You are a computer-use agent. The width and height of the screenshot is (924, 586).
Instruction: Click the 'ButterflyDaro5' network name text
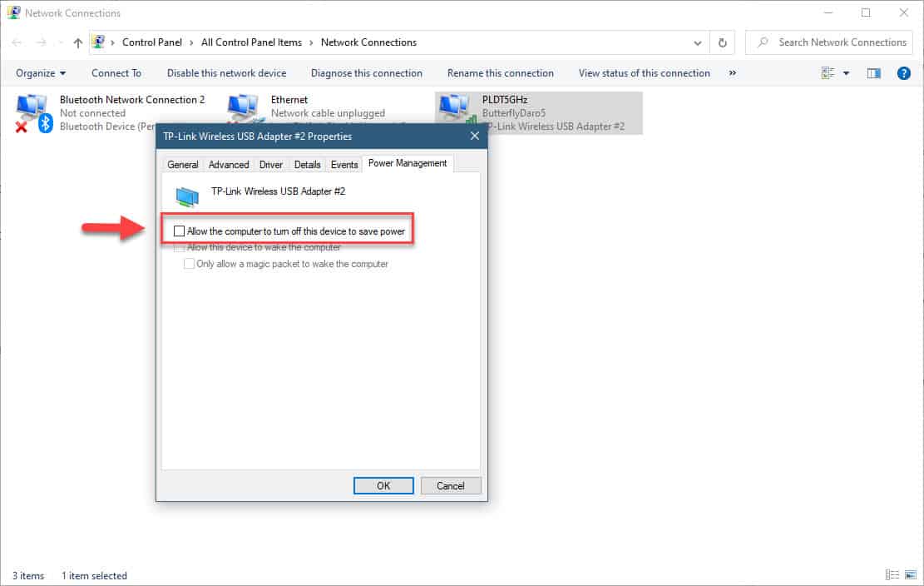click(x=514, y=113)
